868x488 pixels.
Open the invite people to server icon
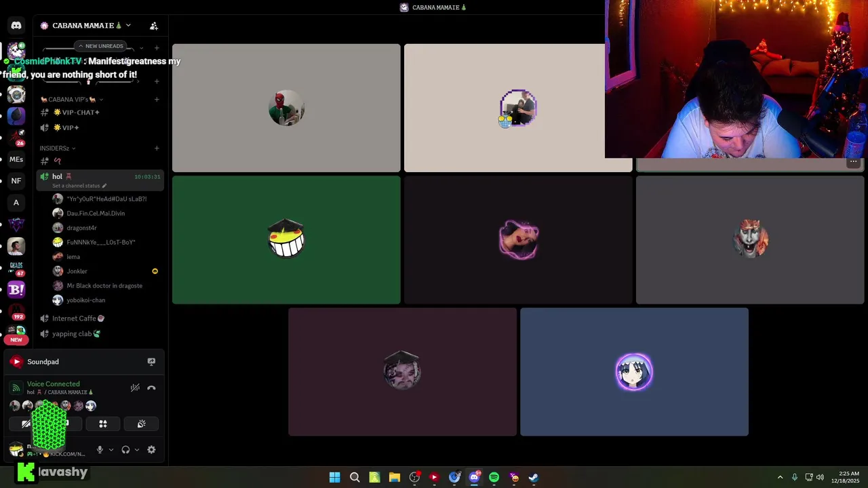(x=154, y=26)
